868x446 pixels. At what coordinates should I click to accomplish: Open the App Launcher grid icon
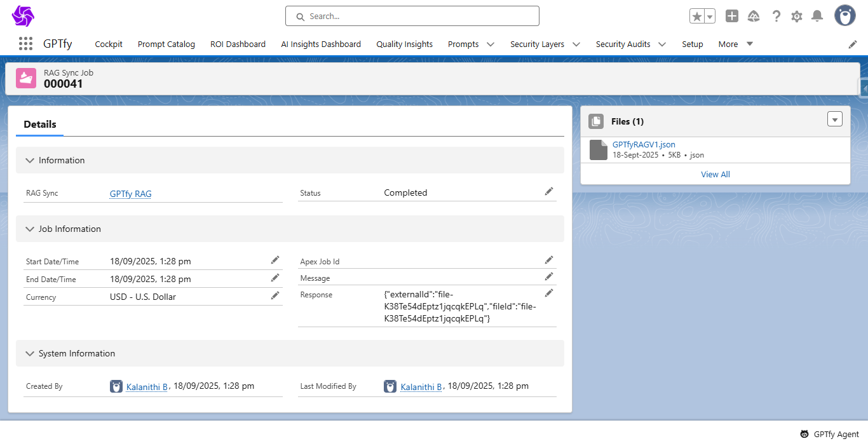25,44
